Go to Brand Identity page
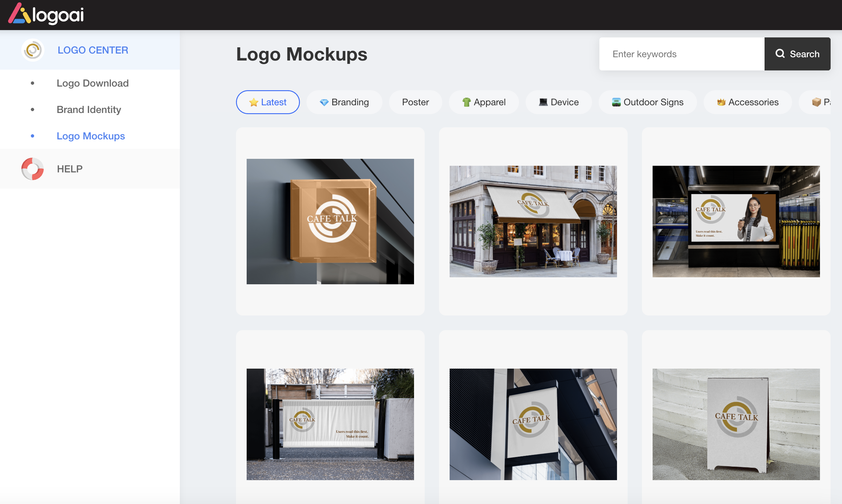The image size is (842, 504). (x=89, y=110)
